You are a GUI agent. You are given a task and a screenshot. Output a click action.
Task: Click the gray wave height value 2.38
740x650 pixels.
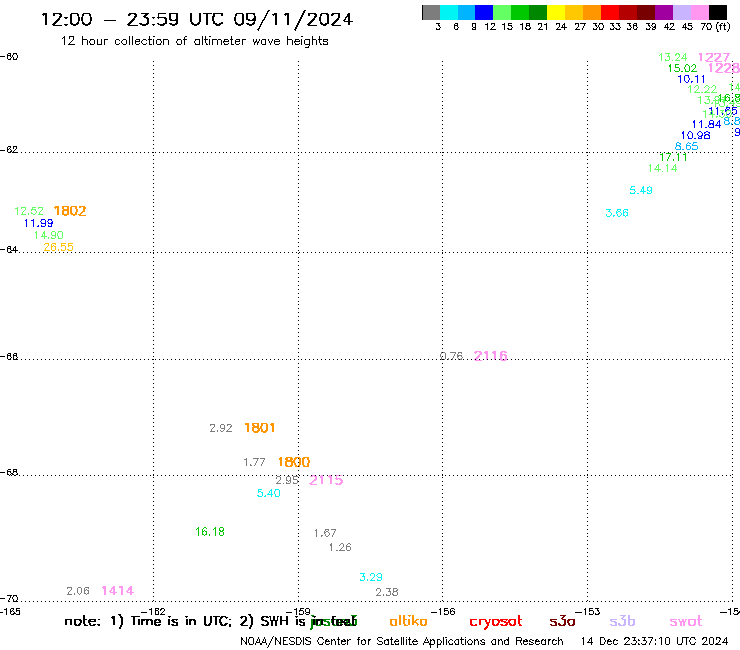(x=387, y=592)
